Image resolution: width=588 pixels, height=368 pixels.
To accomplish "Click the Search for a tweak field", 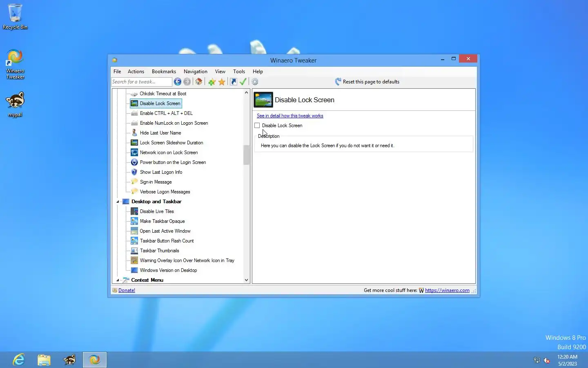I will [141, 82].
